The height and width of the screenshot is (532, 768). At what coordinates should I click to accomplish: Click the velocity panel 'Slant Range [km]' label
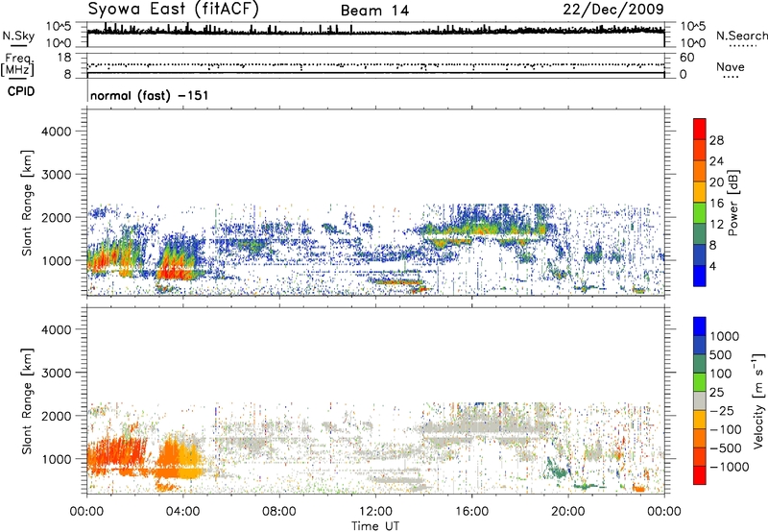point(27,400)
